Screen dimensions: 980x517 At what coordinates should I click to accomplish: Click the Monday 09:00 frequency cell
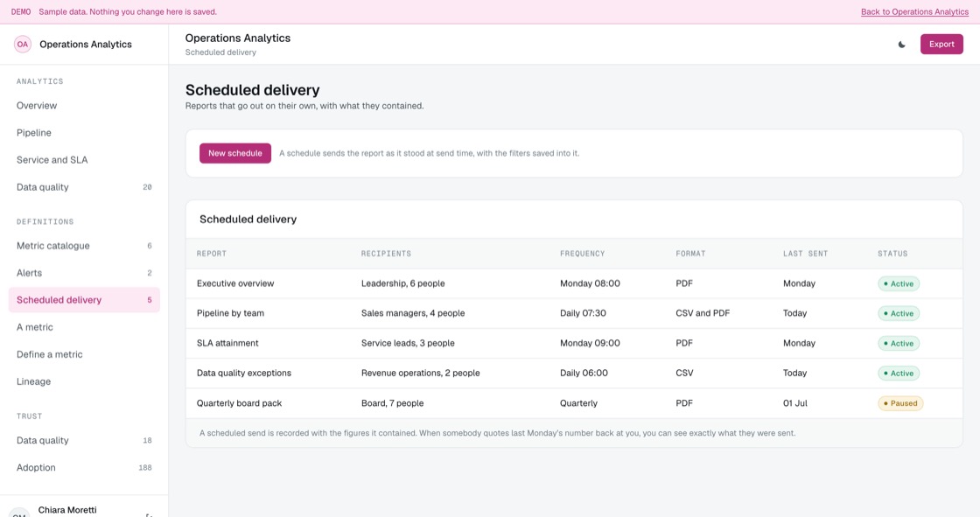pos(590,343)
